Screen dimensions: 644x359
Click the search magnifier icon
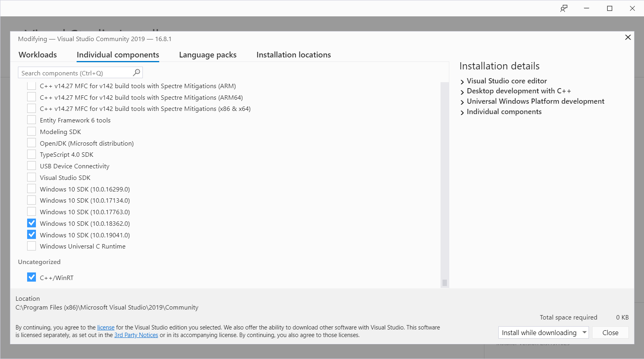pos(136,73)
